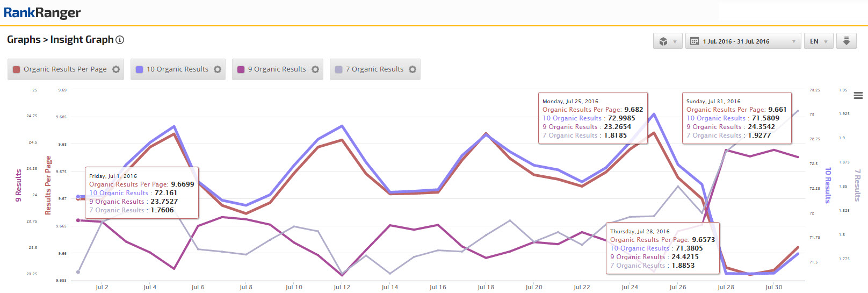Toggle the 10 Organic Results series
This screenshot has height=293, width=868.
[x=177, y=69]
